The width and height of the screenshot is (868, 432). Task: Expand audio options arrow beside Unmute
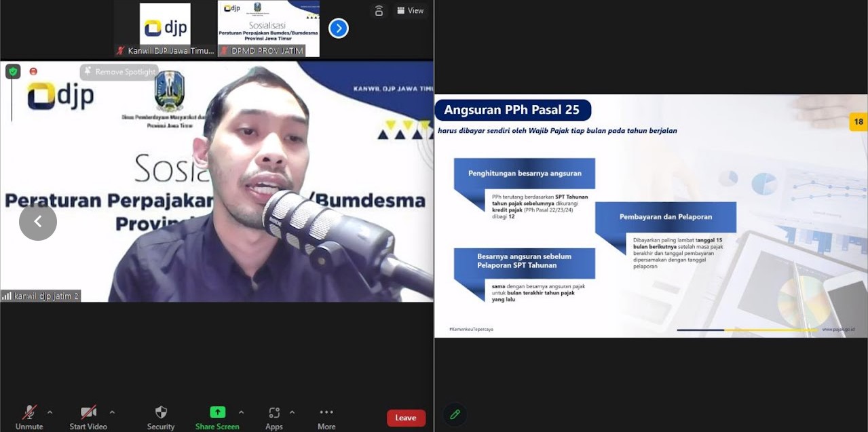point(50,412)
